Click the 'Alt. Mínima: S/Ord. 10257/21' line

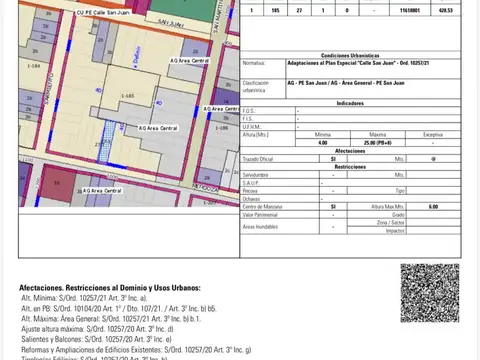pyautogui.click(x=84, y=298)
